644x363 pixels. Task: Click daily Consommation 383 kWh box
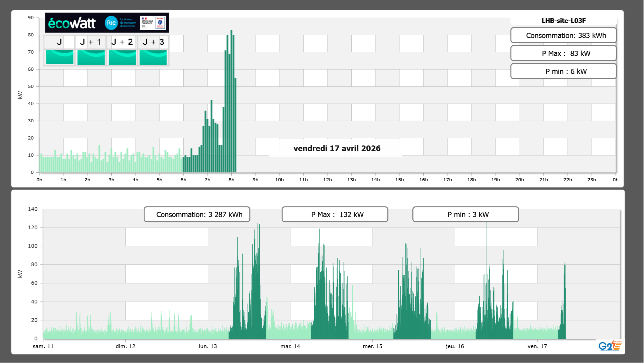563,35
